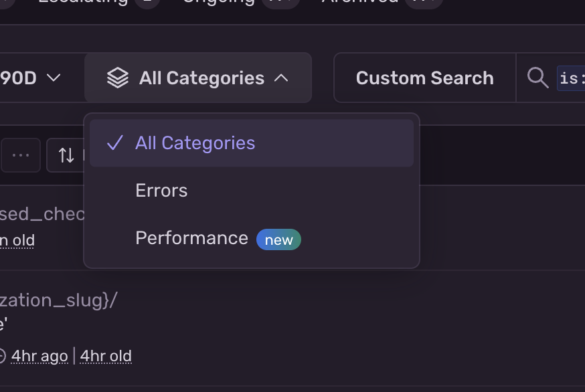Image resolution: width=585 pixels, height=392 pixels.
Task: Select the Errors category filter
Action: tap(161, 191)
